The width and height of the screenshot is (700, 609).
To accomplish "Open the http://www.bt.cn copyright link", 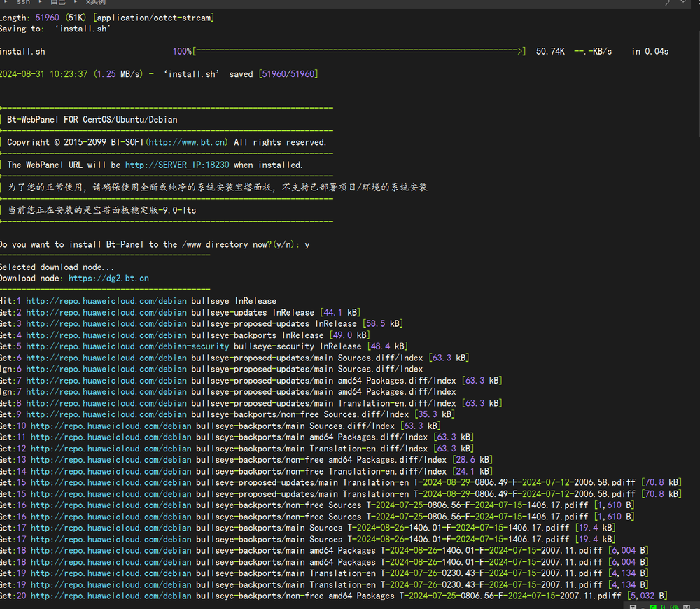I will click(187, 142).
